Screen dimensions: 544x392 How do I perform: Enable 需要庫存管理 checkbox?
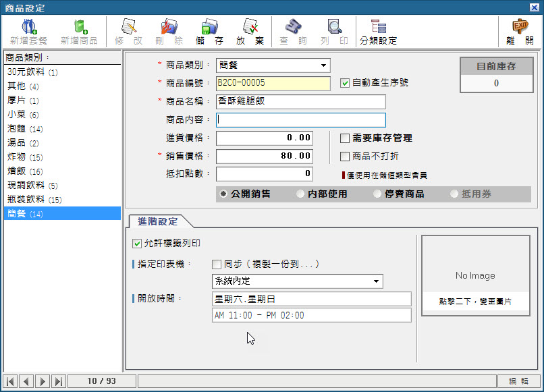pos(345,138)
